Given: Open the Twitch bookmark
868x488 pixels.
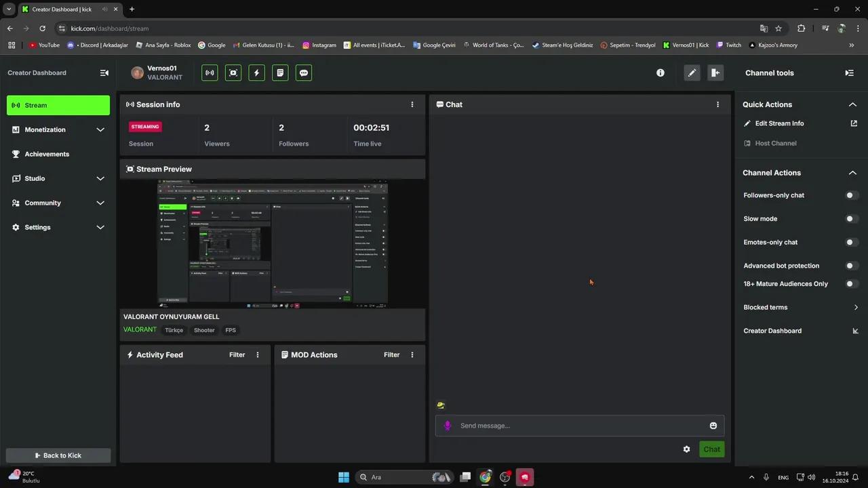Looking at the screenshot, I should coord(729,45).
